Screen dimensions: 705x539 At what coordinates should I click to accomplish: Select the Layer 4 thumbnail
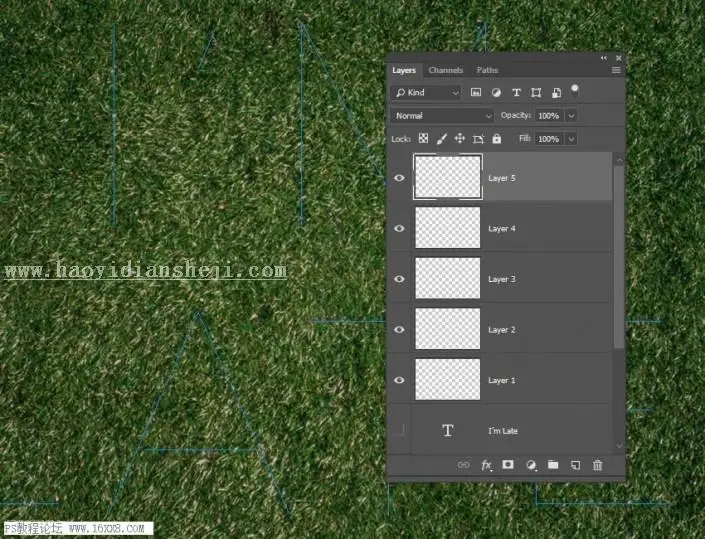click(448, 227)
